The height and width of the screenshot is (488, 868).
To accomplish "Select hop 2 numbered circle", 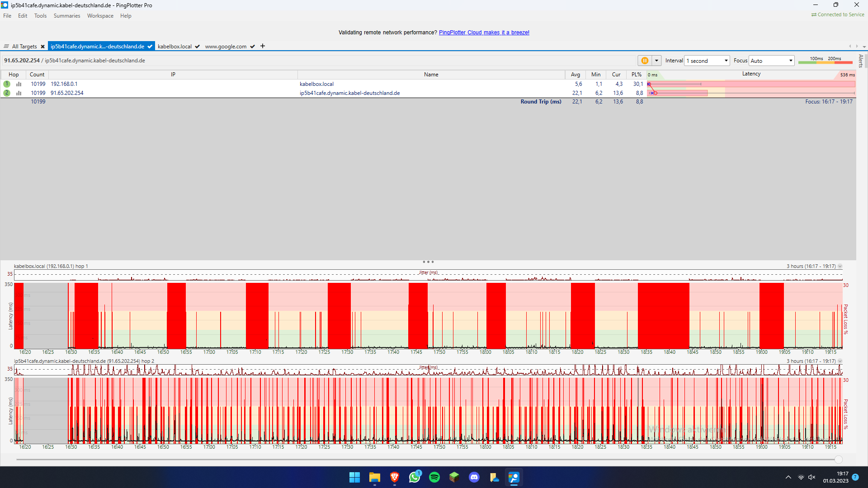I will point(7,93).
